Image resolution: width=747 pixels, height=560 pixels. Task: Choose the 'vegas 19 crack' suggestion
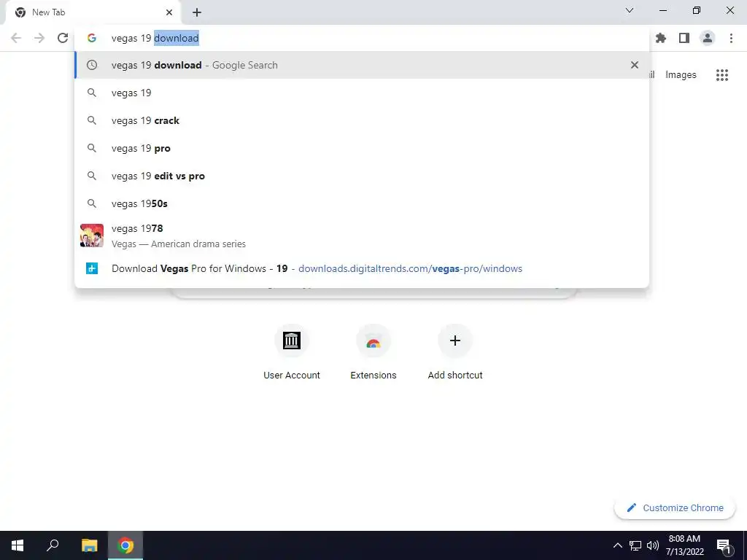(x=362, y=120)
